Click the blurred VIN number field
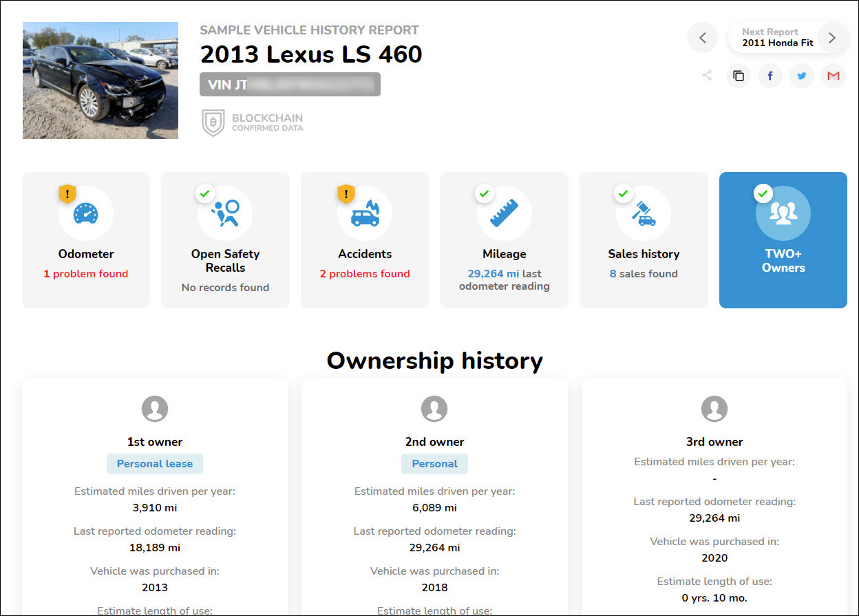 pos(290,85)
